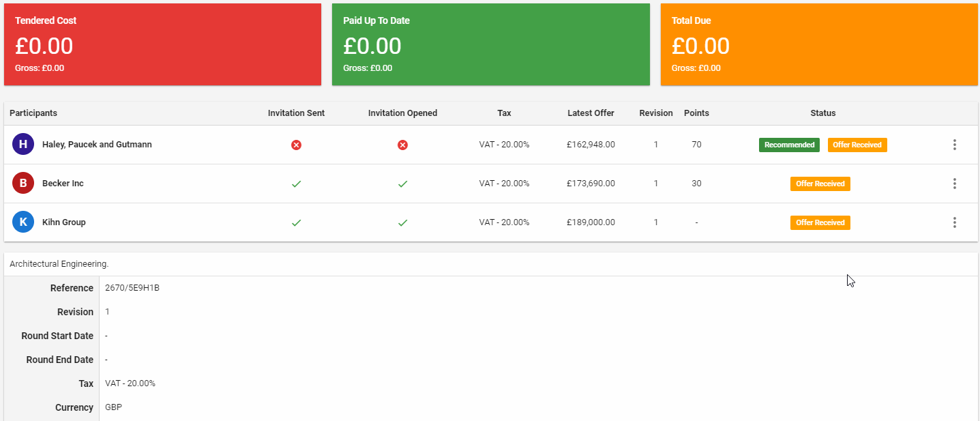Select the Invitation Sent column header
Image resolution: width=980 pixels, height=421 pixels.
296,113
